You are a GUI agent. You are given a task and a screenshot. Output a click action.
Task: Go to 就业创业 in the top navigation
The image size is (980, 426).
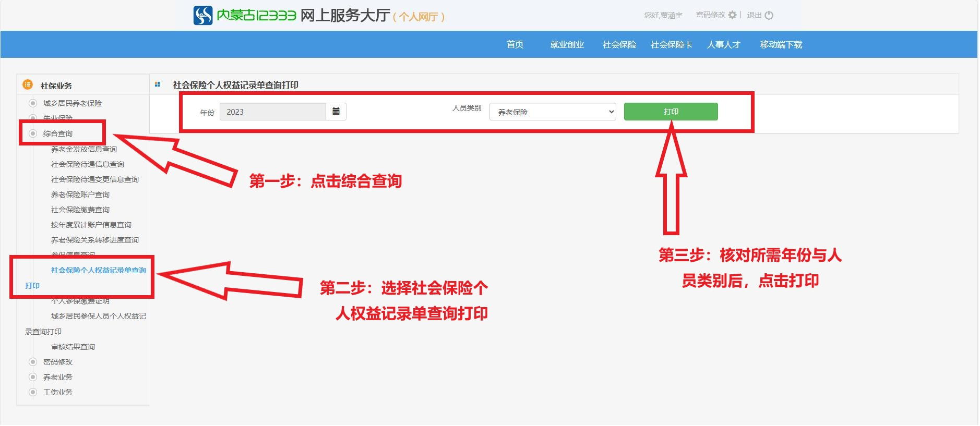coord(567,45)
